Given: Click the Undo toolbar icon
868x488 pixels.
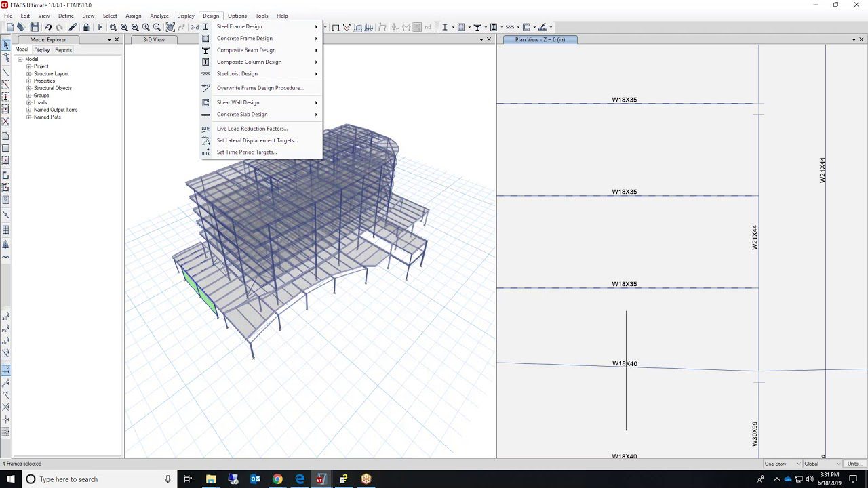Looking at the screenshot, I should pyautogui.click(x=48, y=27).
